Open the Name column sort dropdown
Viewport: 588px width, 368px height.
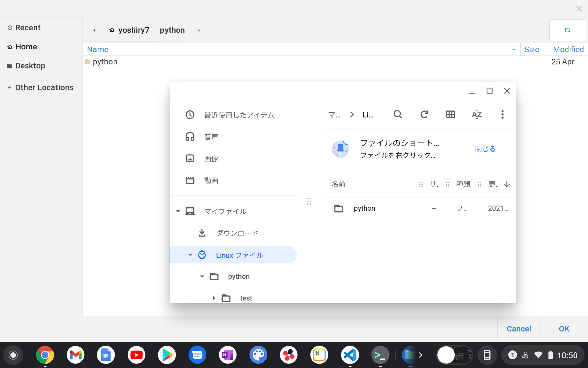click(514, 49)
